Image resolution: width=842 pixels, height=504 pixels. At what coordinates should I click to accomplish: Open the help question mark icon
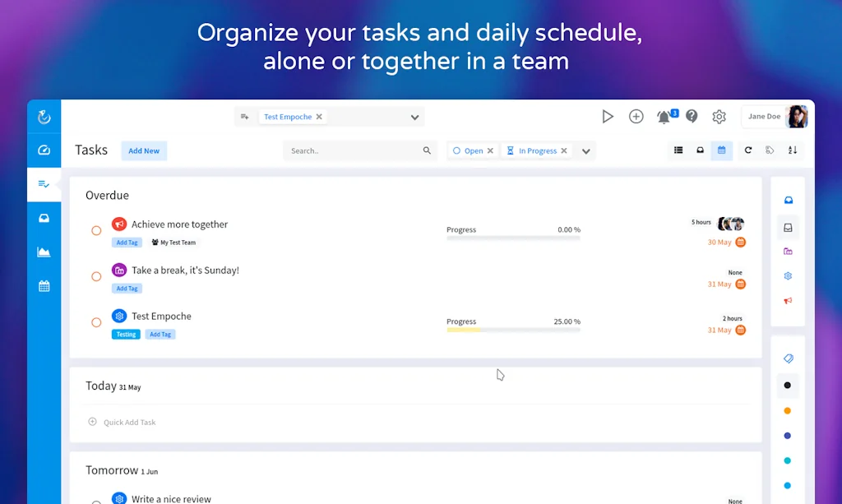[692, 117]
